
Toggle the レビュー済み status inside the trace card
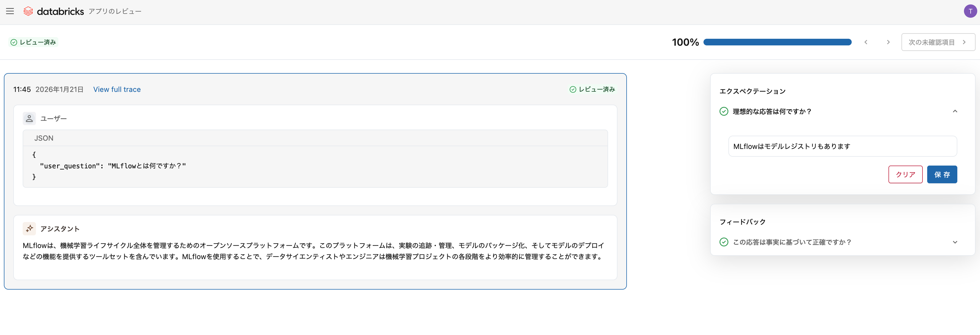coord(592,89)
